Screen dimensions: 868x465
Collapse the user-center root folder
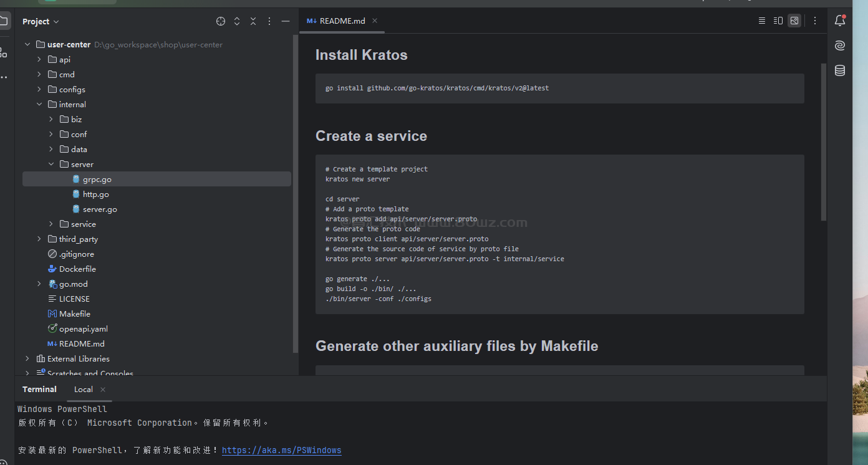(x=27, y=45)
